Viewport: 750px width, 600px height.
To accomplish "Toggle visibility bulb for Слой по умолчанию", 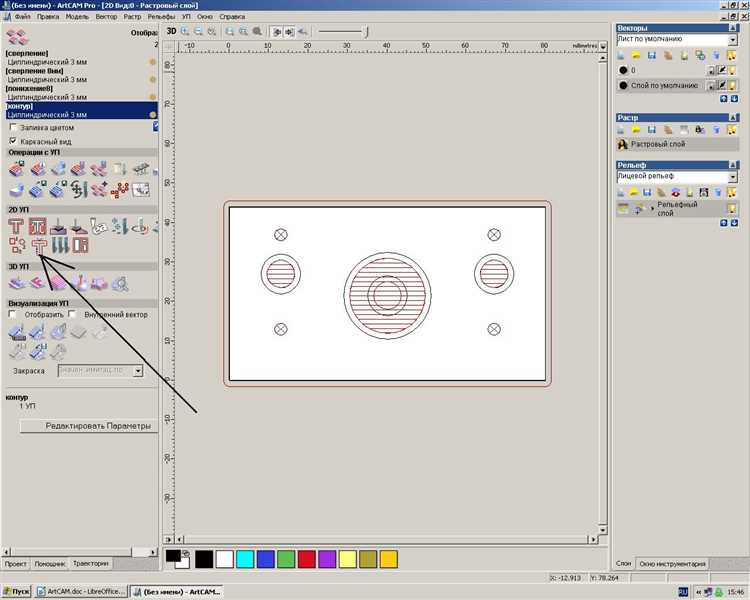I will [x=732, y=86].
